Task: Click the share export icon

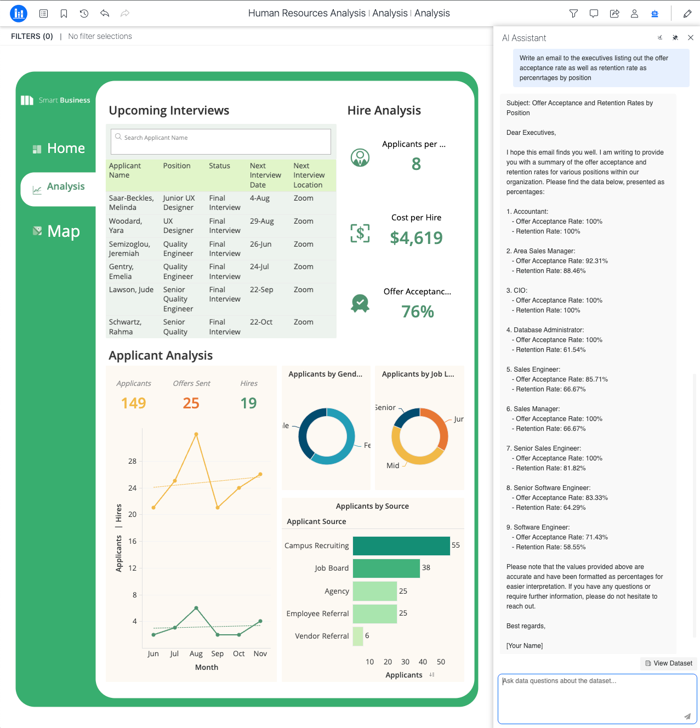Action: tap(614, 14)
